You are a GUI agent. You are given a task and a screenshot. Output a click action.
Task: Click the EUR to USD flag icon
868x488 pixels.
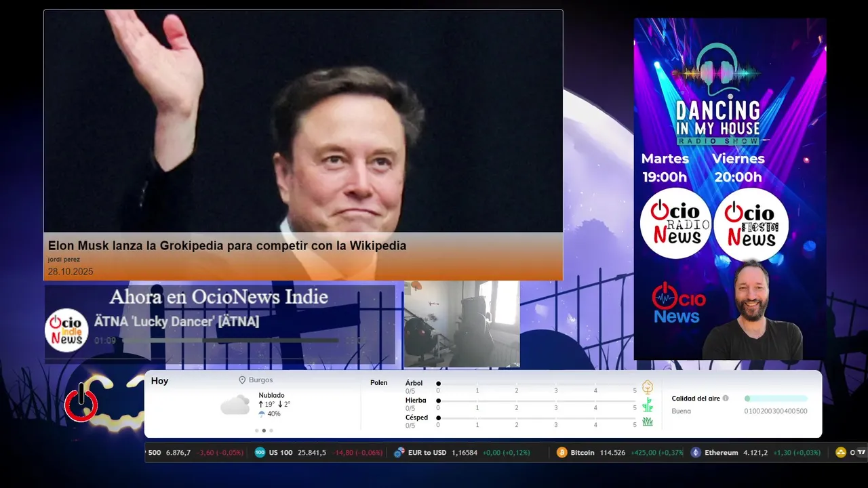(399, 453)
